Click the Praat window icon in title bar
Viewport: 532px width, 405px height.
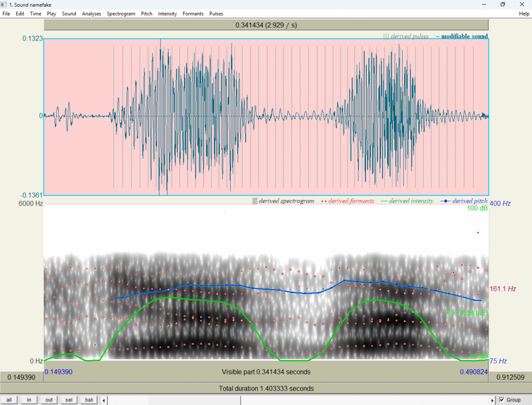pyautogui.click(x=4, y=4)
